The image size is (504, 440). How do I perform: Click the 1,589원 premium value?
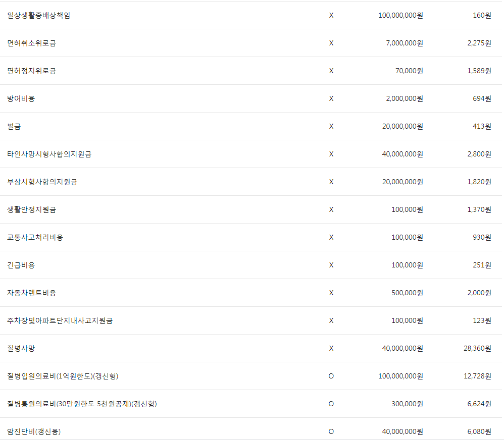(x=479, y=71)
